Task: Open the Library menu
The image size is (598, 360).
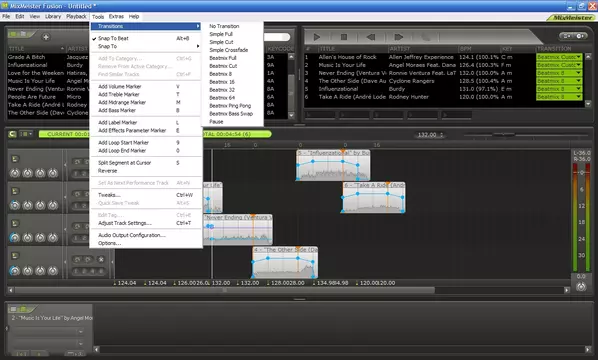Action: (53, 16)
